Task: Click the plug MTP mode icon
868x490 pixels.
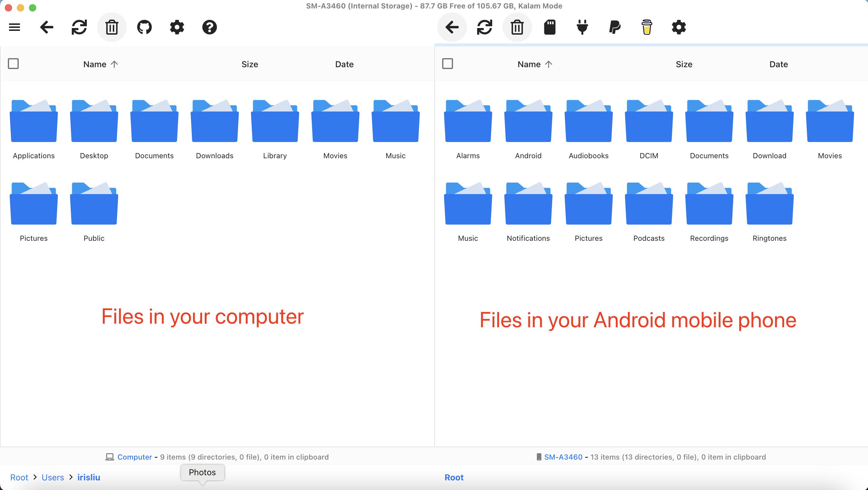Action: [582, 27]
